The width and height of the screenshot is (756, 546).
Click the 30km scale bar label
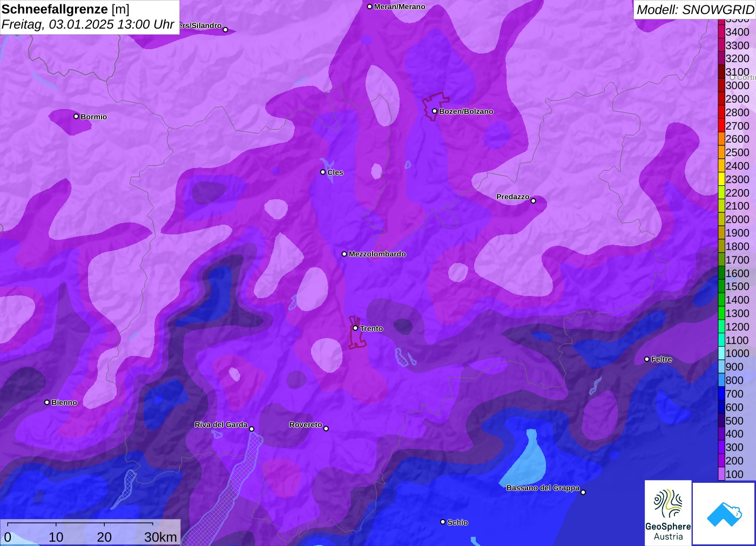coord(160,537)
